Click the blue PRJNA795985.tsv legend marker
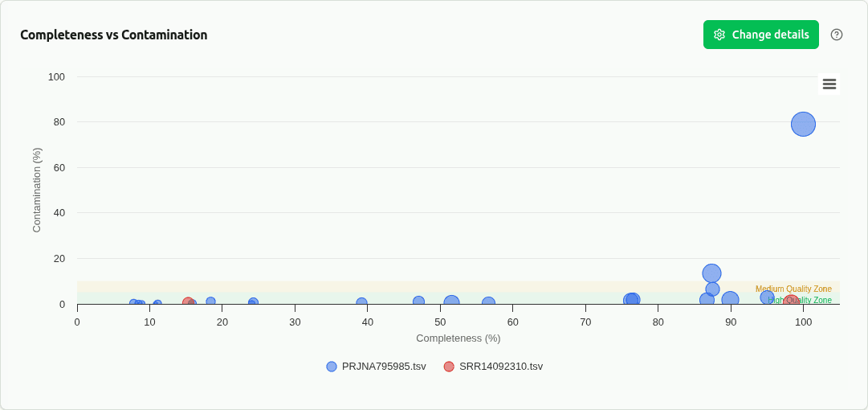Image resolution: width=868 pixels, height=410 pixels. click(x=332, y=367)
